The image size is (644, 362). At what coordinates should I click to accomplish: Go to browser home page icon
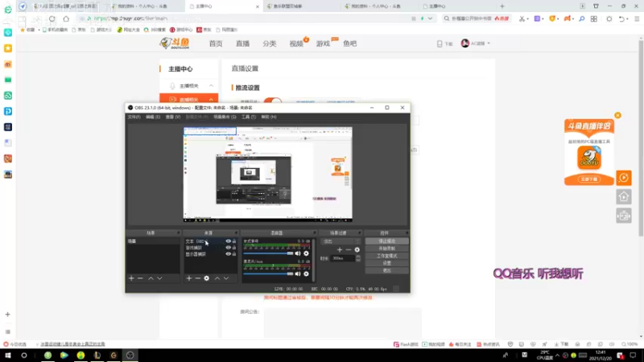click(x=66, y=19)
